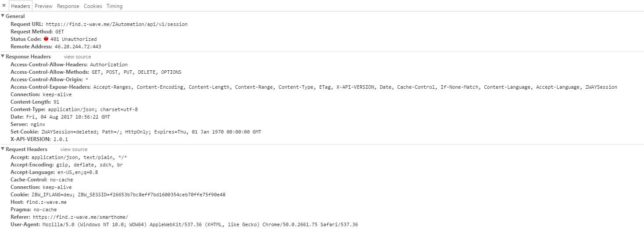644x235 pixels.
Task: Click the User-Agent header value
Action: 200,224
